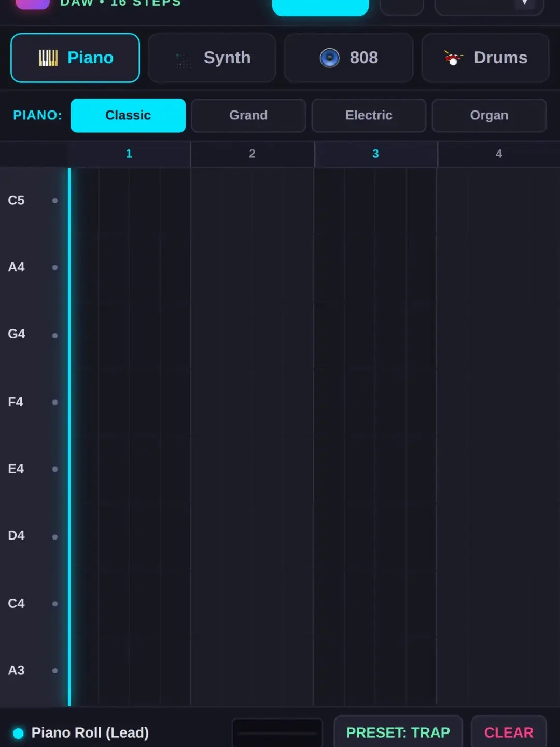Image resolution: width=560 pixels, height=747 pixels.
Task: Click the cyan playhead line in the grid
Action: click(69, 436)
